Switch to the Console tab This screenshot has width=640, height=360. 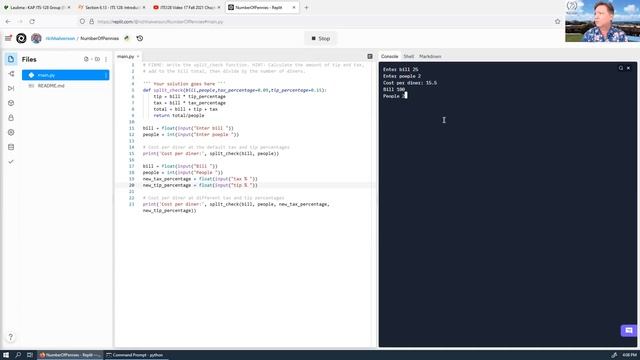pos(389,56)
